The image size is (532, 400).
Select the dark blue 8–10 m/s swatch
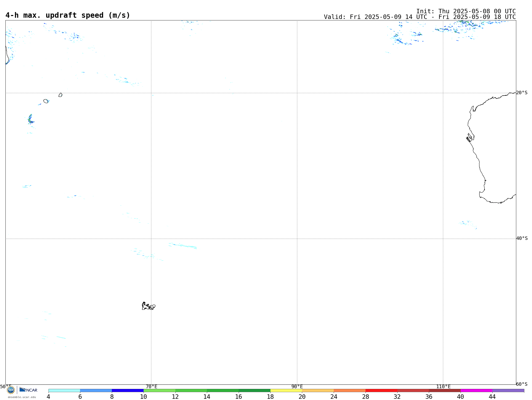point(128,391)
